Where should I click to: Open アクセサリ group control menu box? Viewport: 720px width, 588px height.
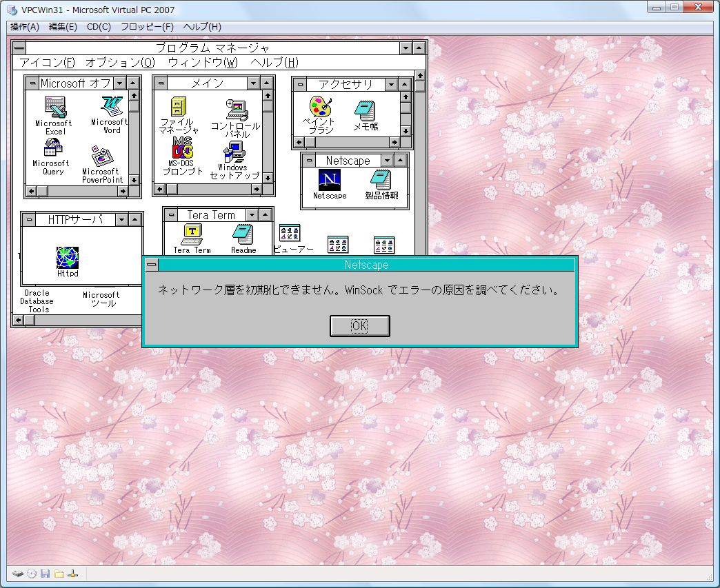pos(300,85)
